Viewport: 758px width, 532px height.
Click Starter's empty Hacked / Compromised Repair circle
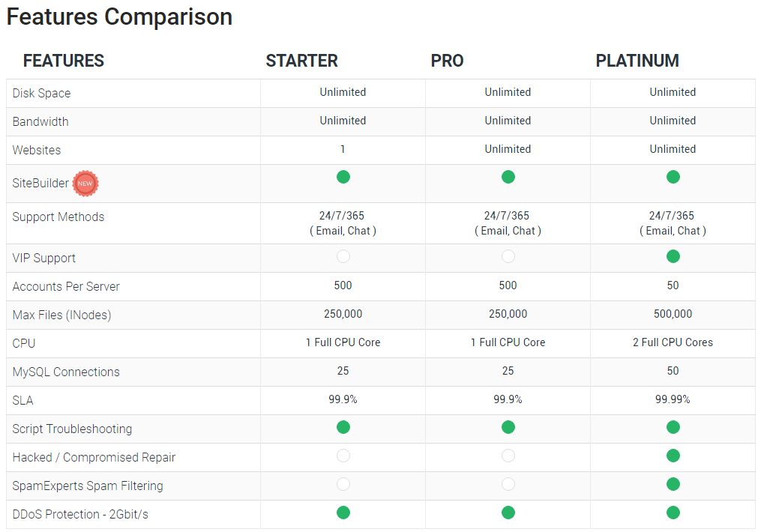tap(343, 456)
